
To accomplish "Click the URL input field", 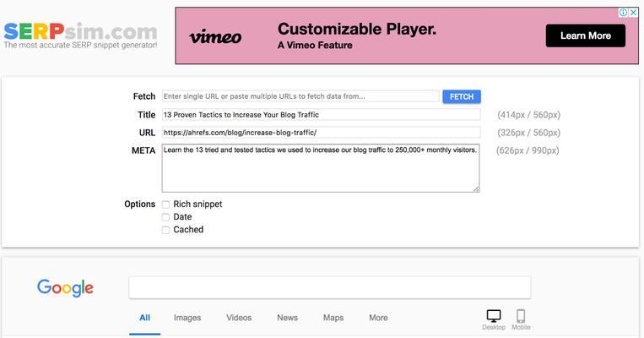I will coord(322,133).
